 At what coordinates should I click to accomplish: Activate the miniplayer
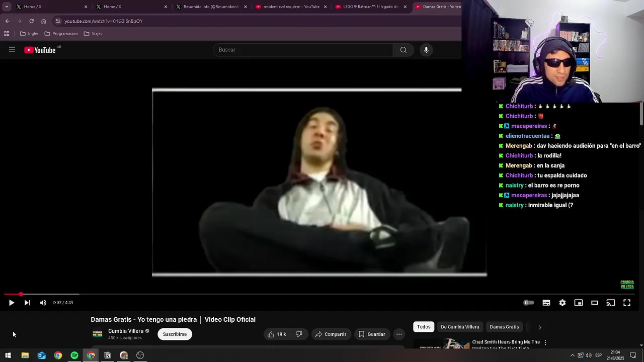(579, 303)
